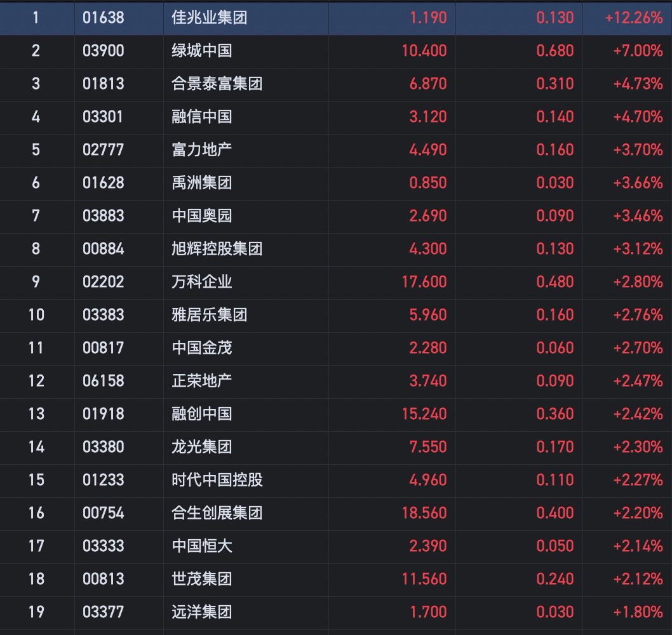Click 正荣地产 percentage change +2.47%
The image size is (672, 635).
pos(637,381)
